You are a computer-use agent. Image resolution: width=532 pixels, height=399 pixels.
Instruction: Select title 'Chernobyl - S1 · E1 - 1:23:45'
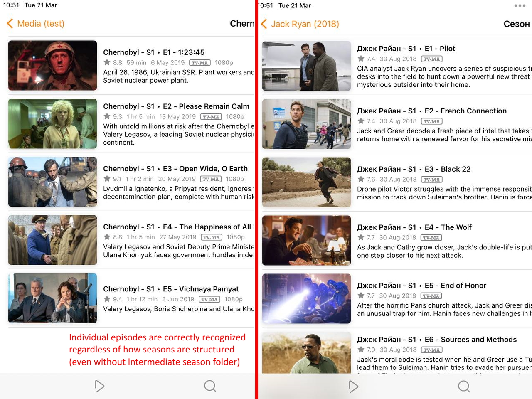[154, 52]
